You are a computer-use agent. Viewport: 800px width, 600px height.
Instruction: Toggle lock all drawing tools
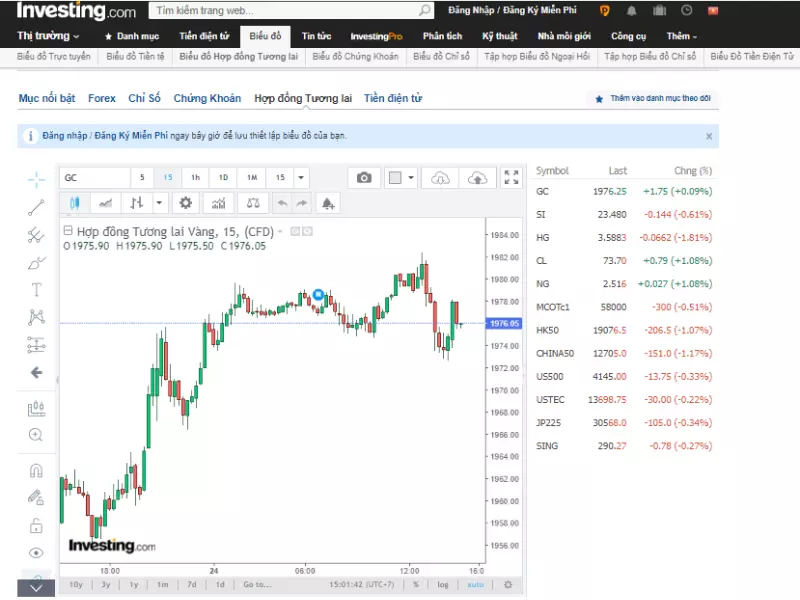(36, 526)
